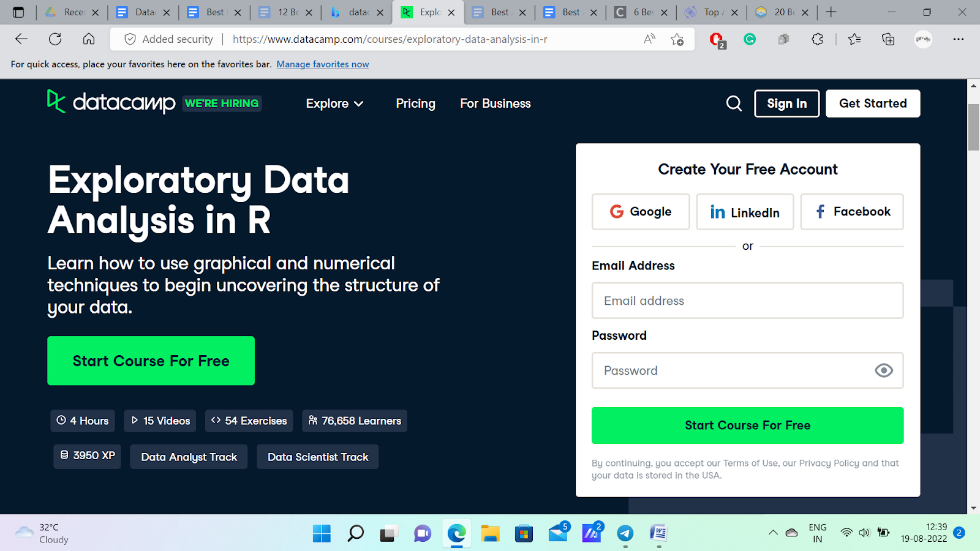Click the WE'RE HIRING badge
The width and height of the screenshot is (980, 551).
pyautogui.click(x=222, y=103)
